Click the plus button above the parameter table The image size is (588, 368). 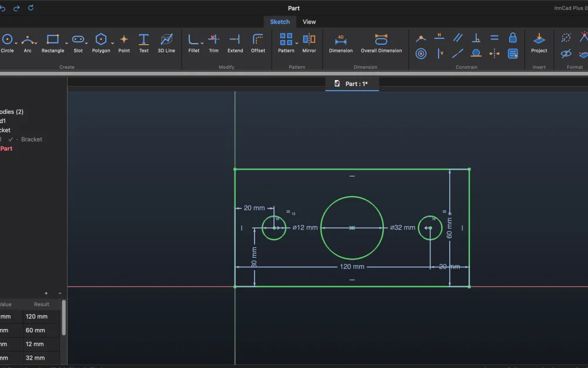[46, 293]
